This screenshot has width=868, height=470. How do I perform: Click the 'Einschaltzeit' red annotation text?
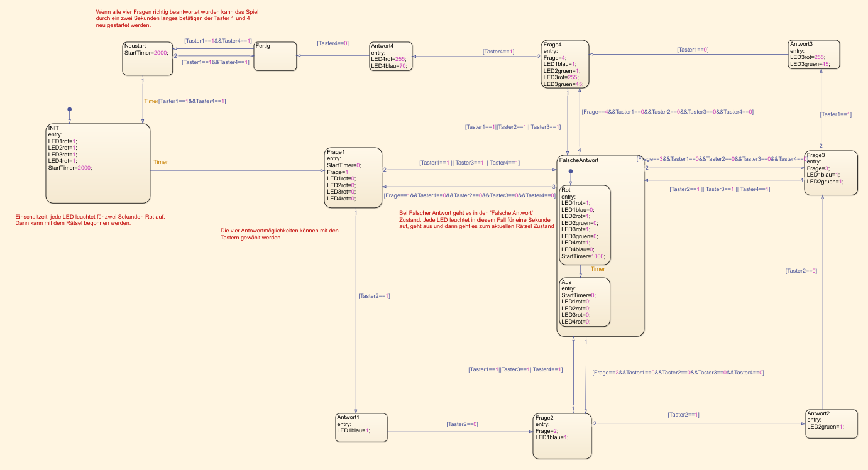coord(90,220)
